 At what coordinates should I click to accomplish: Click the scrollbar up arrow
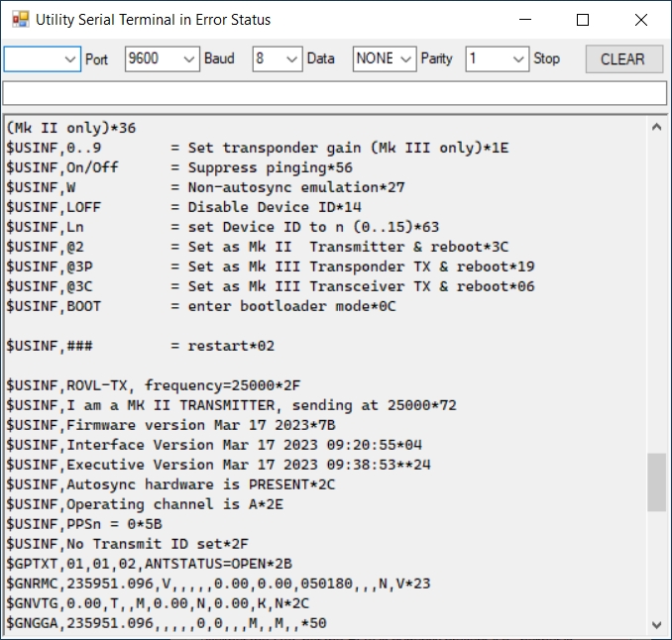click(656, 128)
